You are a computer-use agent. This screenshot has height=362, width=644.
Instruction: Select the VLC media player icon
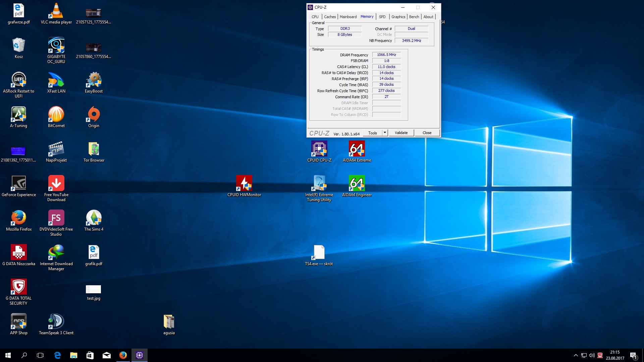pyautogui.click(x=56, y=11)
